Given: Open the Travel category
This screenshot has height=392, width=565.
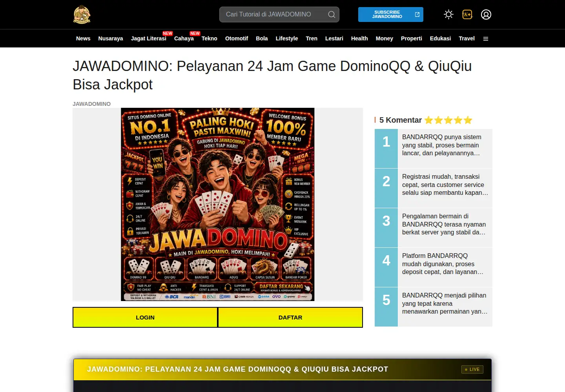Looking at the screenshot, I should point(467,38).
